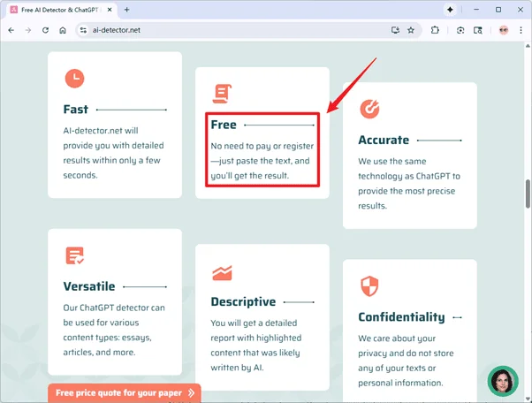Click the vertical page scrollbar thumb

pos(528,194)
